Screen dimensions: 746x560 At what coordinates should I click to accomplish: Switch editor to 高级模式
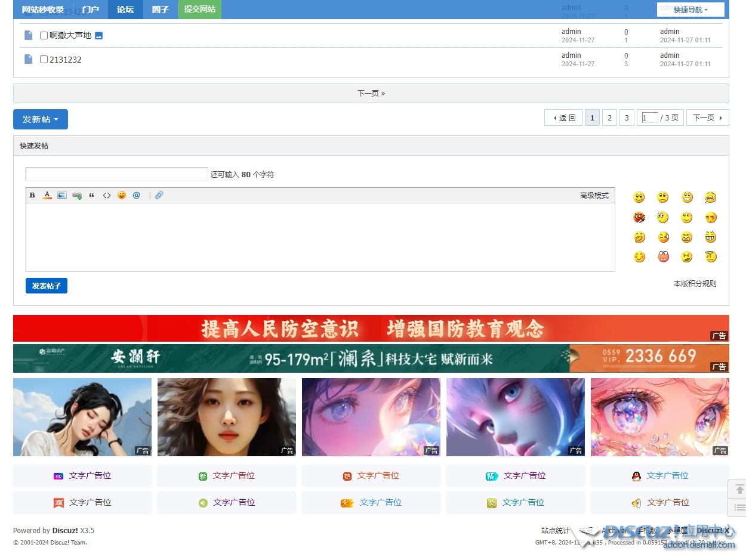[x=594, y=196]
